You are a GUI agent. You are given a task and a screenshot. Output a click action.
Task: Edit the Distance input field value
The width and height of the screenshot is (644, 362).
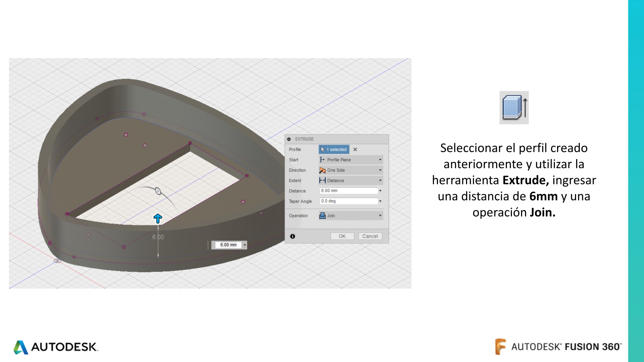coord(348,190)
